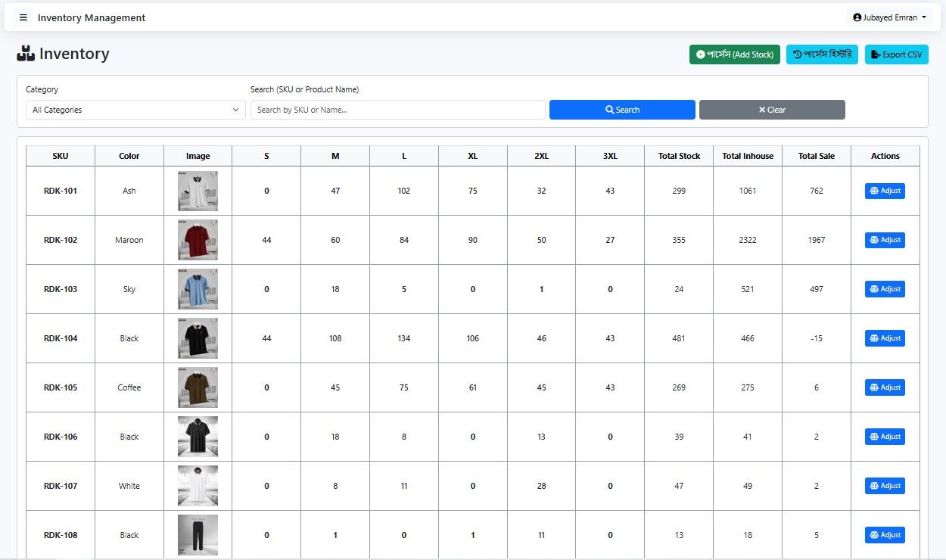Click the 1061 Total Inhouse value
946x560 pixels.
click(748, 191)
